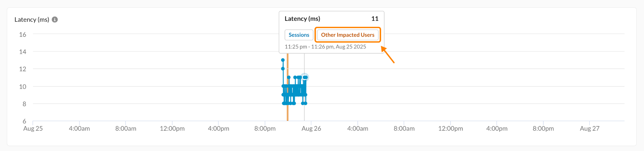
Task: Click the Aug 25 axis label
Action: pyautogui.click(x=33, y=129)
